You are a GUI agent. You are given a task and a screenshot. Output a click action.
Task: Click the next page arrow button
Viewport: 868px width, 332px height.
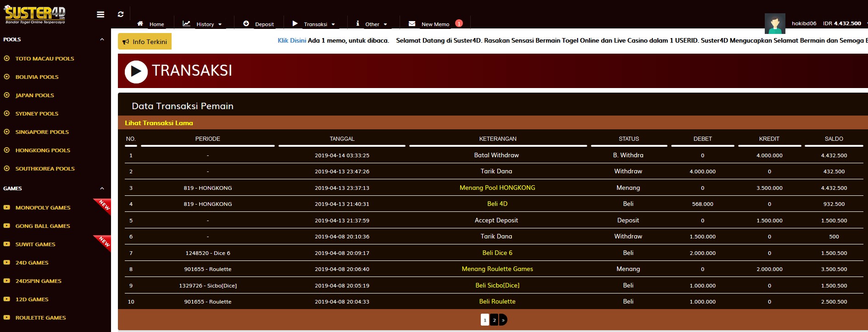[503, 320]
